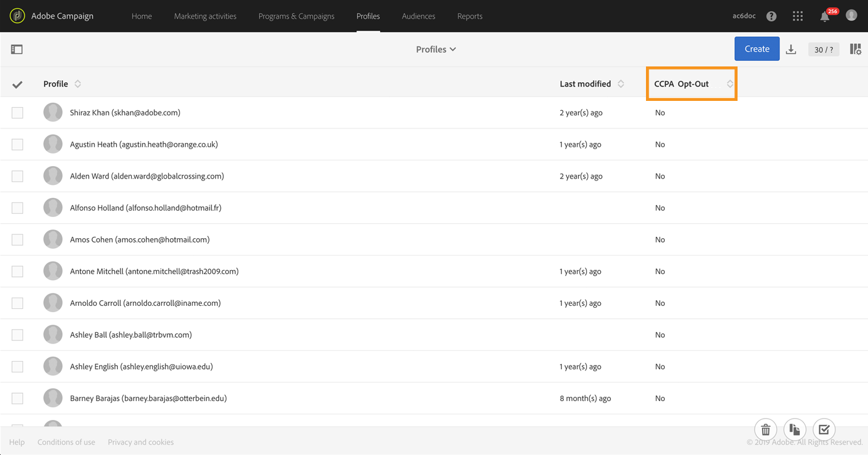Go to the Marketing activities tab
868x455 pixels.
(x=205, y=16)
